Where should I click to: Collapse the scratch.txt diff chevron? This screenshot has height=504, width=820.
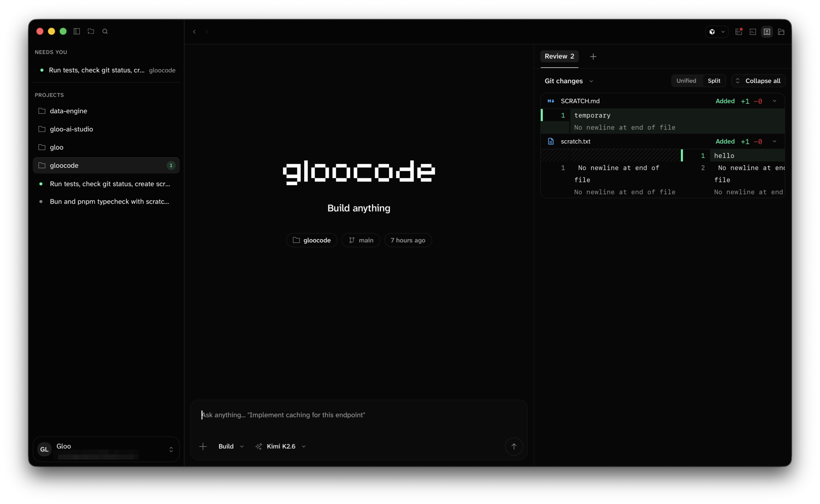click(x=774, y=141)
